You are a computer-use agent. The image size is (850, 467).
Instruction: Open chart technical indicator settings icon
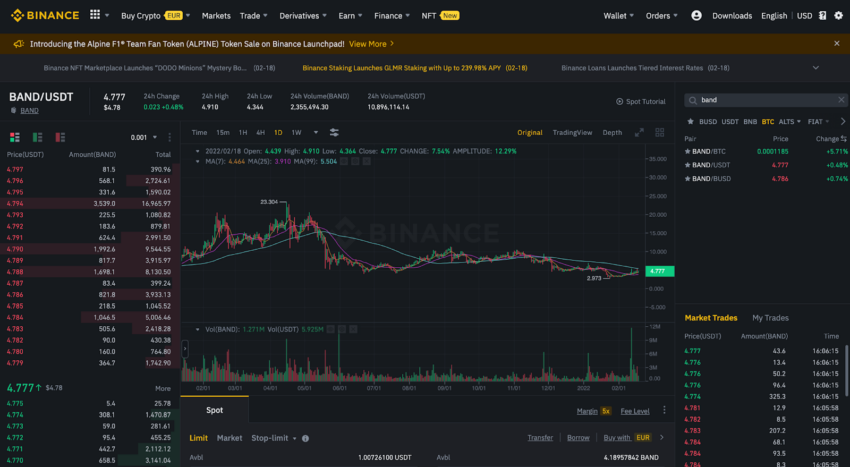pos(334,132)
